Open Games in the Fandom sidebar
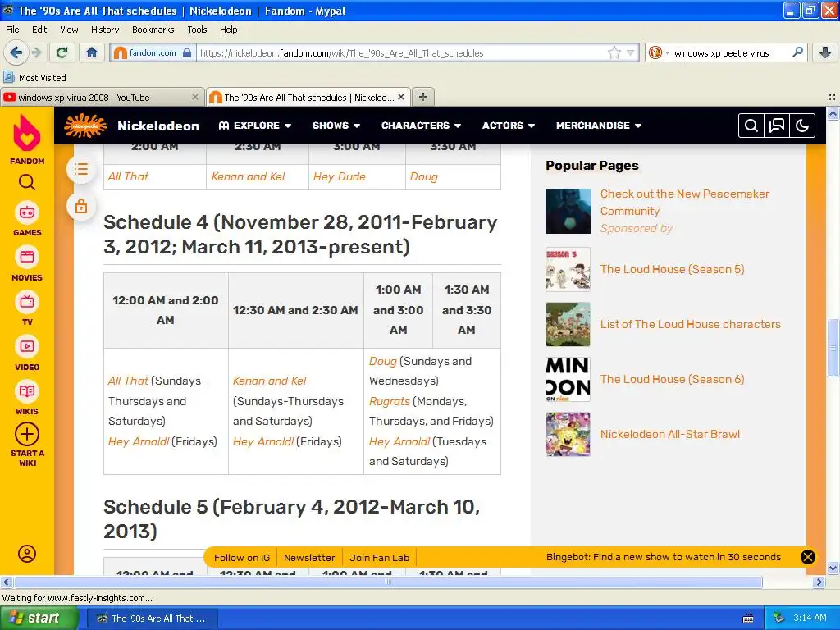 click(x=27, y=218)
